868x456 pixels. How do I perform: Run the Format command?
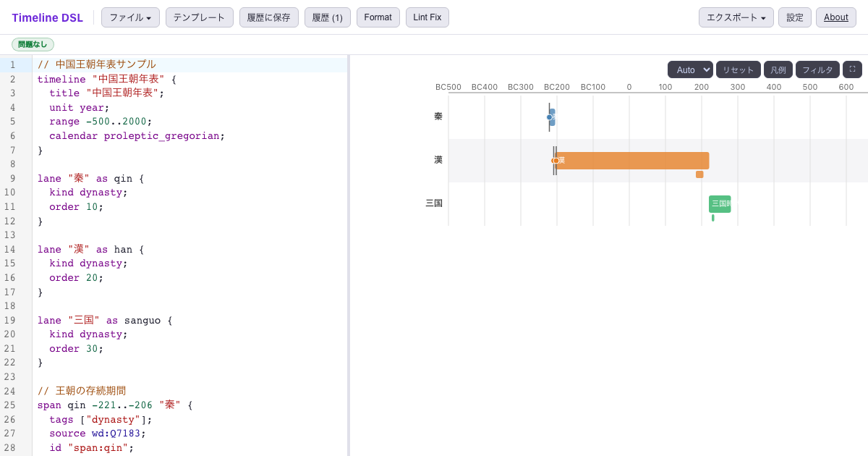(x=378, y=17)
